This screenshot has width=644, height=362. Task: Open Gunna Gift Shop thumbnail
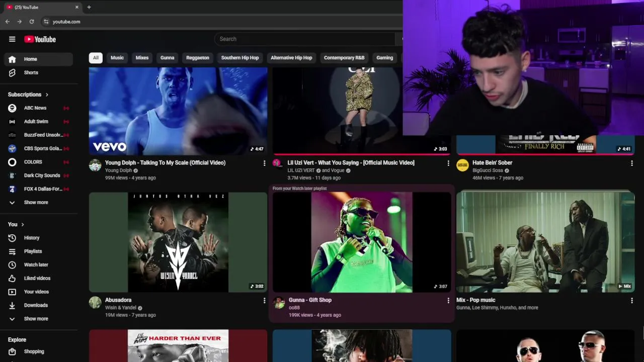coord(362,242)
